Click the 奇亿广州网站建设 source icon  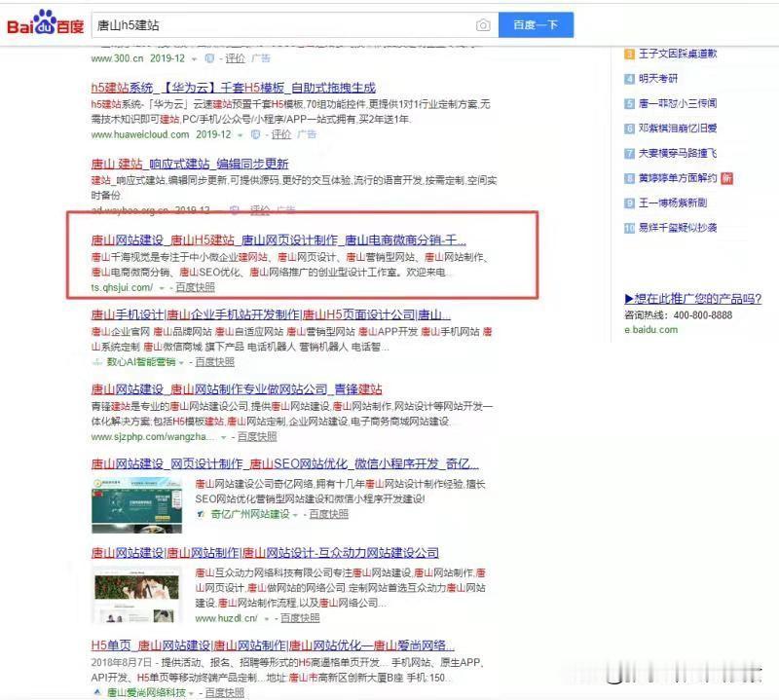(201, 514)
